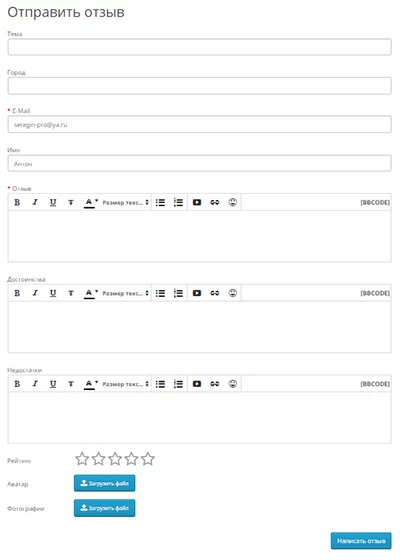The image size is (400, 560).
Task: Open emoticons in the Достоинства editor
Action: pos(232,293)
